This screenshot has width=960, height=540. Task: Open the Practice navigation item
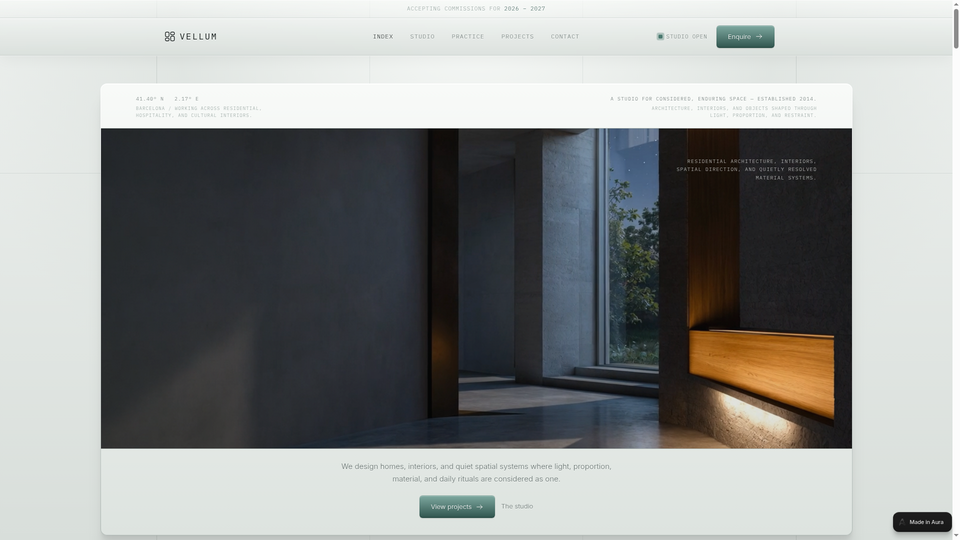tap(468, 37)
